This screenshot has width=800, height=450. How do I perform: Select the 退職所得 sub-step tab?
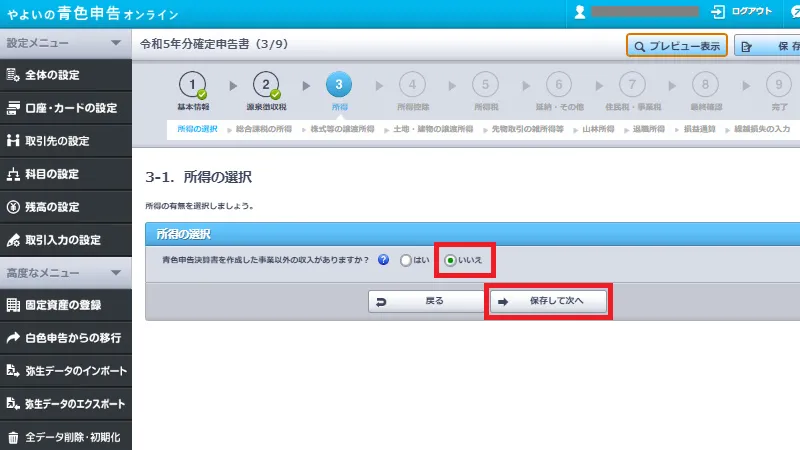tap(648, 129)
